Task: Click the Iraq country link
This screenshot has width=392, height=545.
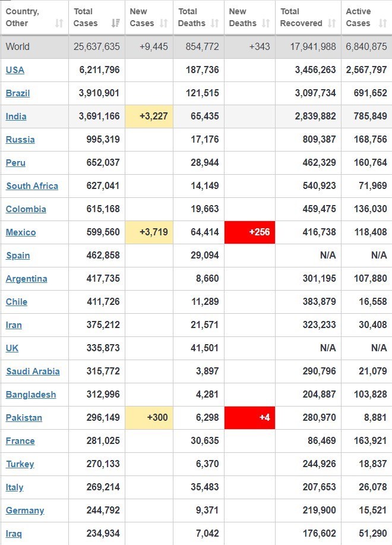Action: 14,534
